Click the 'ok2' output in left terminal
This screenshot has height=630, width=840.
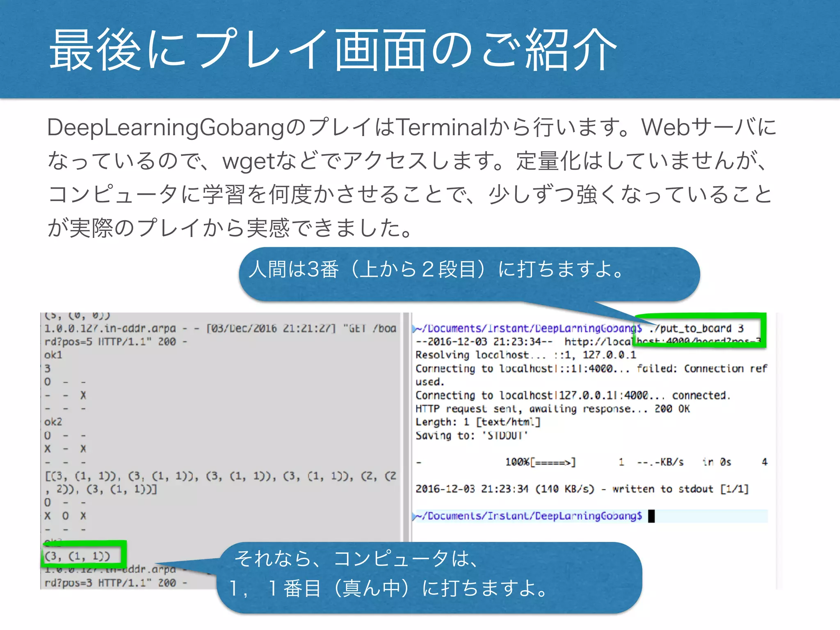click(53, 422)
